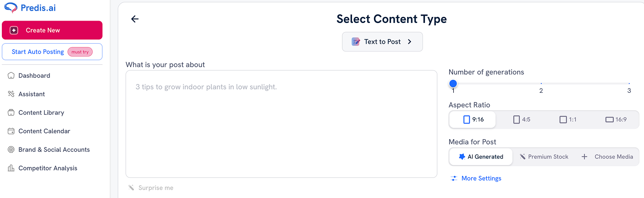
Task: Click the Content Library folder icon
Action: [11, 113]
